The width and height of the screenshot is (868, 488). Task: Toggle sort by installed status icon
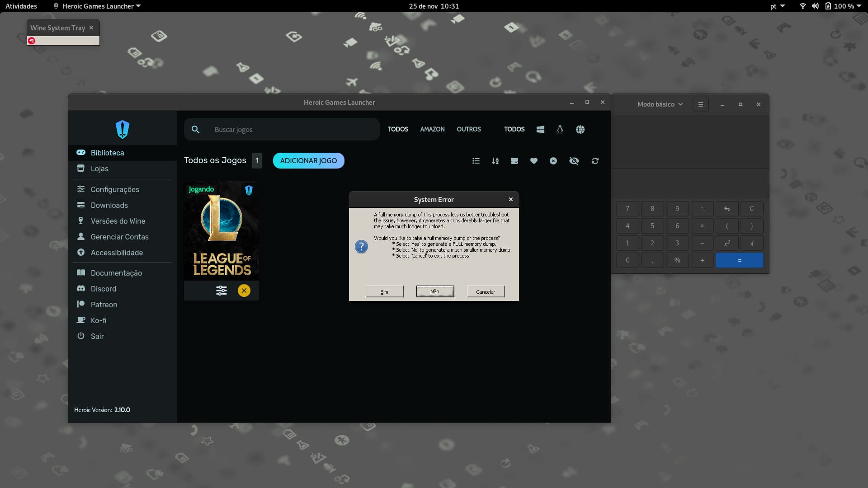point(514,161)
